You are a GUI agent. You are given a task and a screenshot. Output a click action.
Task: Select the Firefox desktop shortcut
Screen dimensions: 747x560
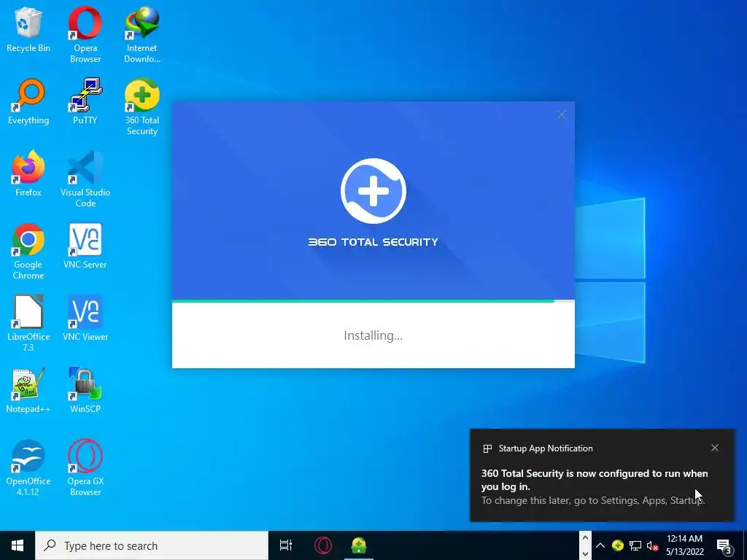tap(28, 174)
